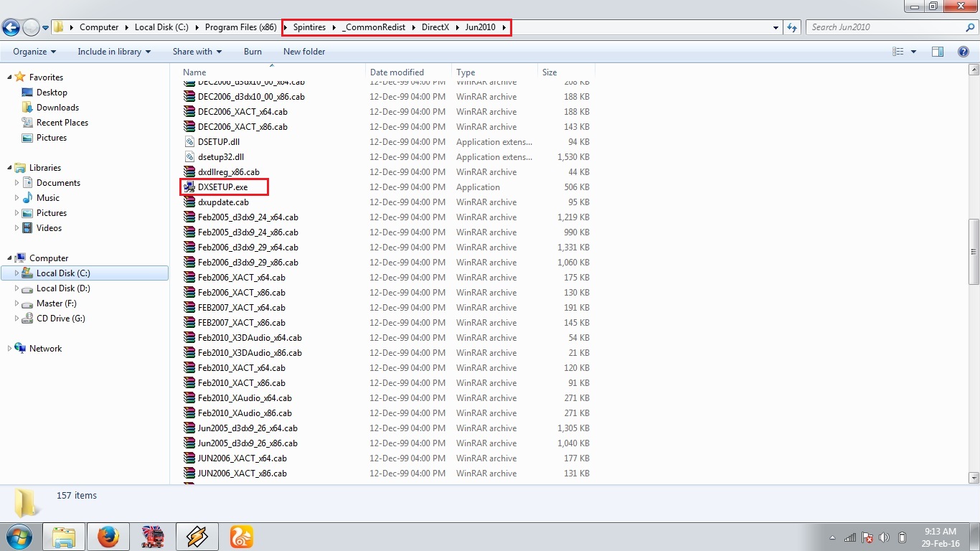Viewport: 980px width, 551px height.
Task: Collapse the Favorites group in sidebar
Action: [x=9, y=77]
